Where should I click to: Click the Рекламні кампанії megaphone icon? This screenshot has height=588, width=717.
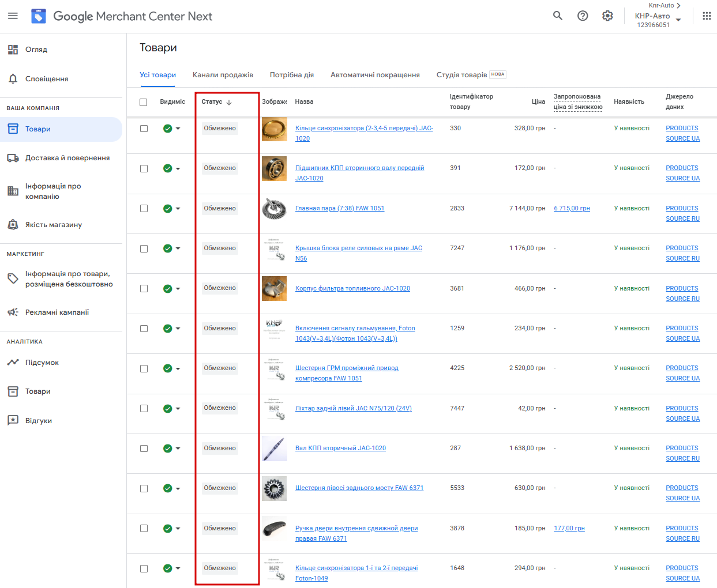point(13,312)
